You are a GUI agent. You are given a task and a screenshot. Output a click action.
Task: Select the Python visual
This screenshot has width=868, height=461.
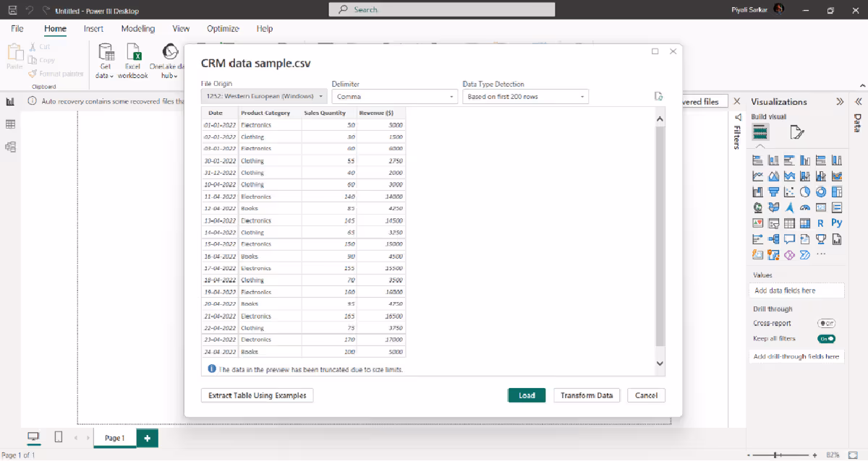pyautogui.click(x=837, y=224)
